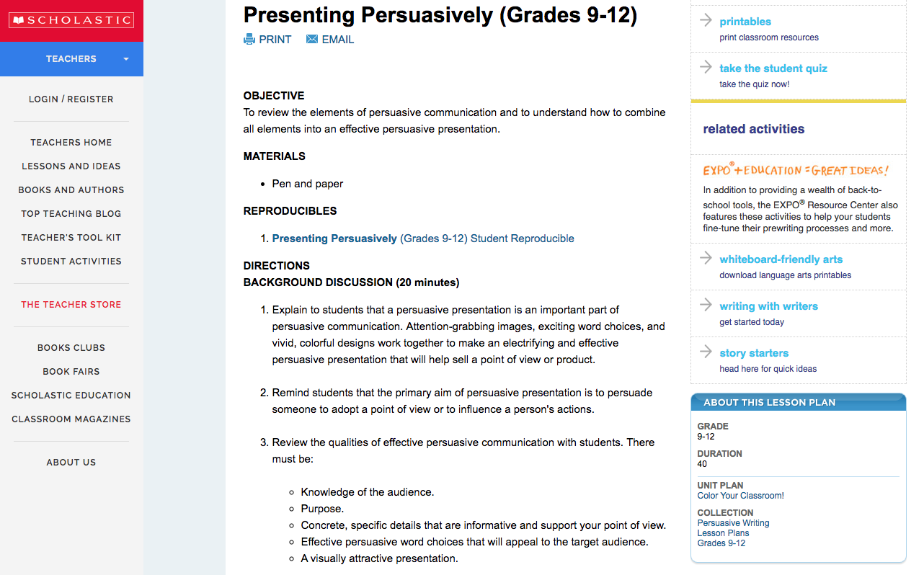Click the Color Your Classroom! unit plan link
This screenshot has width=924, height=575.
click(740, 495)
